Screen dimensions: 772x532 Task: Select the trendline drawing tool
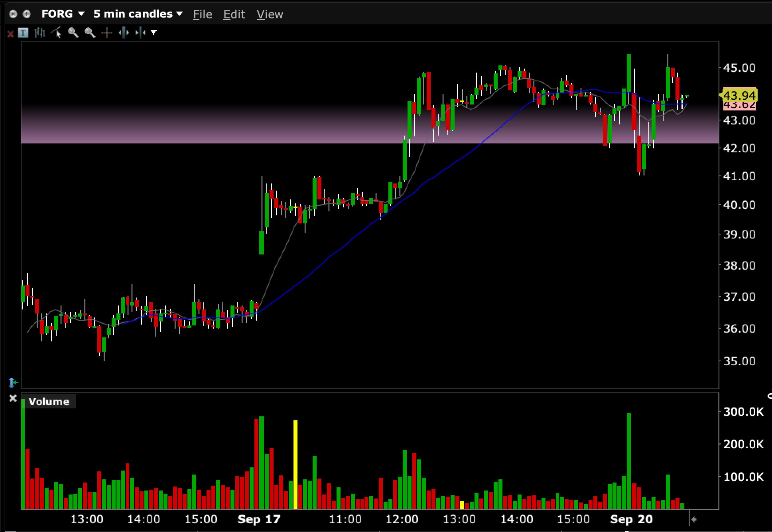pyautogui.click(x=56, y=33)
